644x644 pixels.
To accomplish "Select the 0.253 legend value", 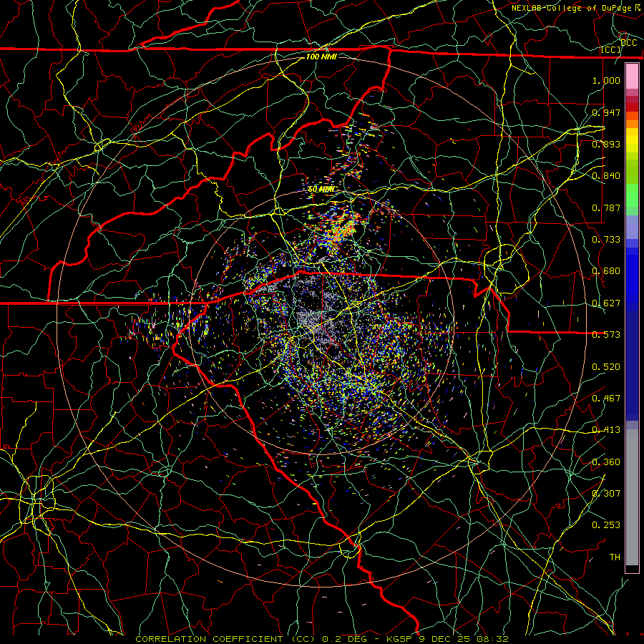I will 606,525.
